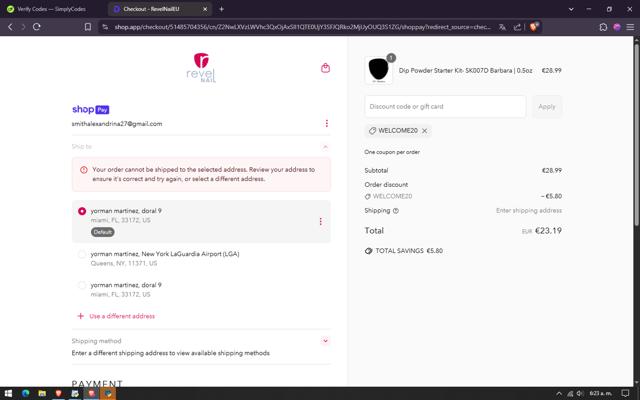Viewport: 640px width, 400px height.
Task: Click Use a different address link
Action: tap(122, 316)
